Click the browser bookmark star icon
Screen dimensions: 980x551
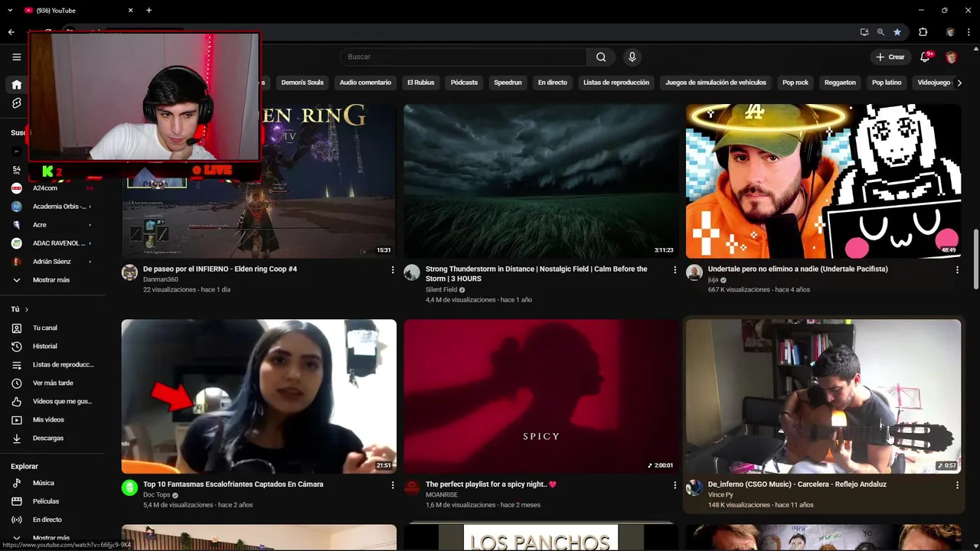tap(897, 32)
